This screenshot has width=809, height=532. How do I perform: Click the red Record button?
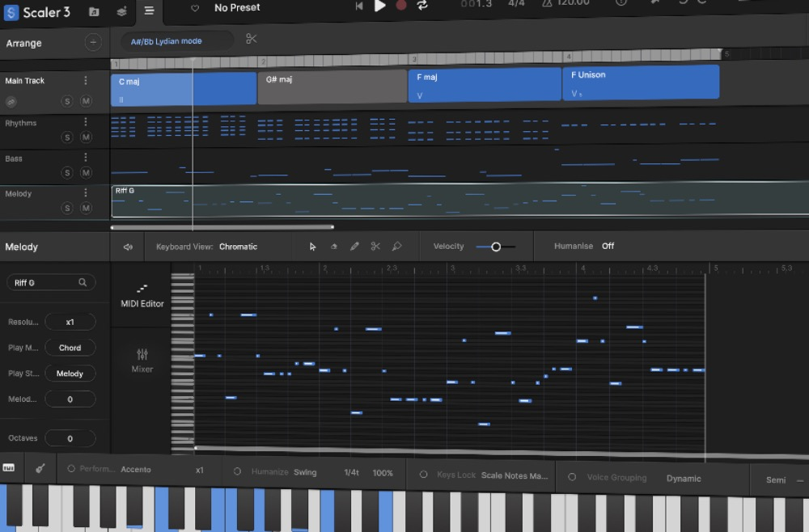401,5
